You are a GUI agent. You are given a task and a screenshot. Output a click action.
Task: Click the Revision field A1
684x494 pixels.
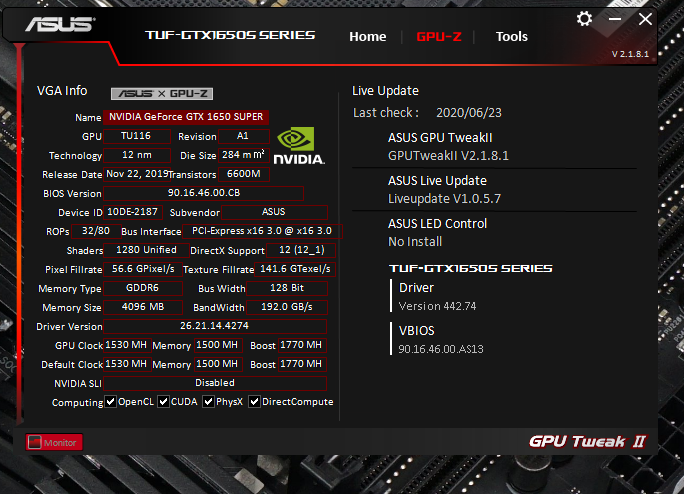coord(243,136)
